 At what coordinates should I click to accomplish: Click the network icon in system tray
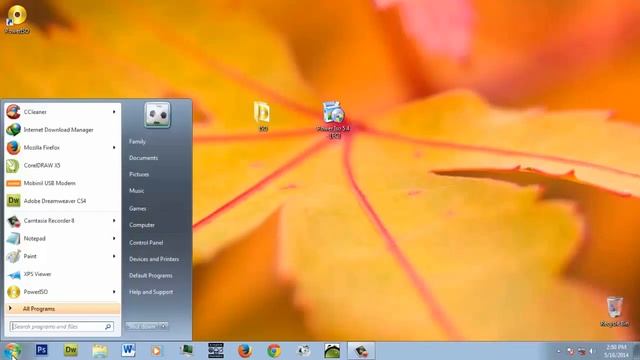click(x=582, y=351)
